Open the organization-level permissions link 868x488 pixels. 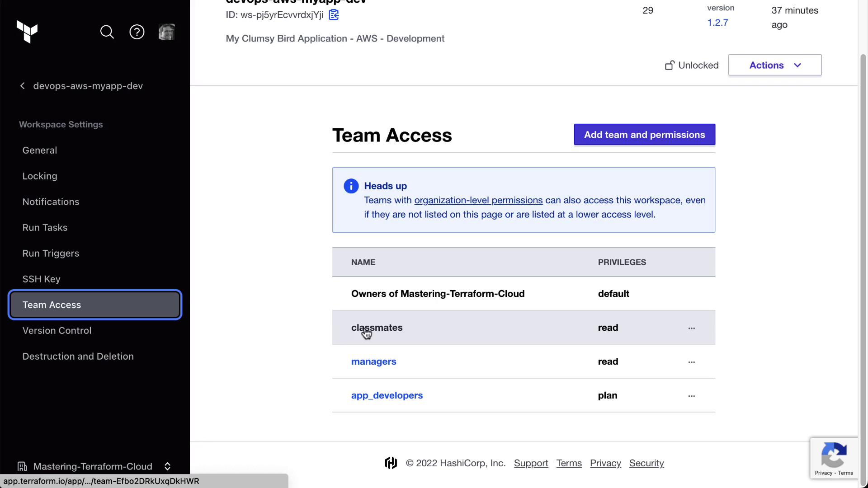pyautogui.click(x=478, y=200)
